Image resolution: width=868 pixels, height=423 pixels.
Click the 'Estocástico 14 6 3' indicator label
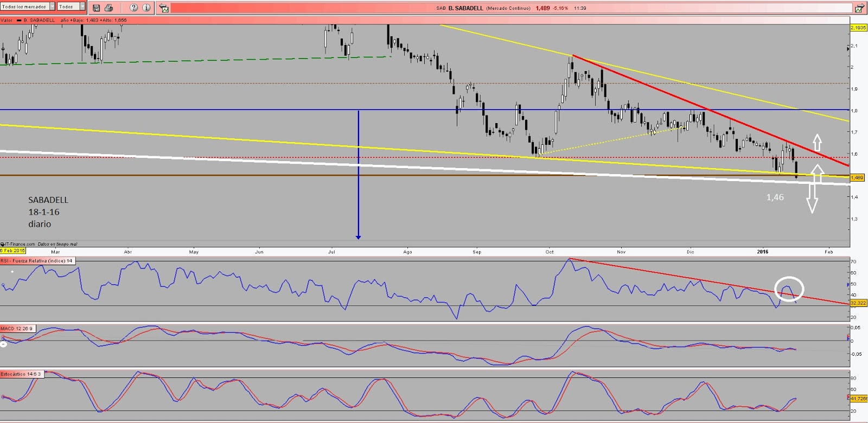[x=21, y=374]
